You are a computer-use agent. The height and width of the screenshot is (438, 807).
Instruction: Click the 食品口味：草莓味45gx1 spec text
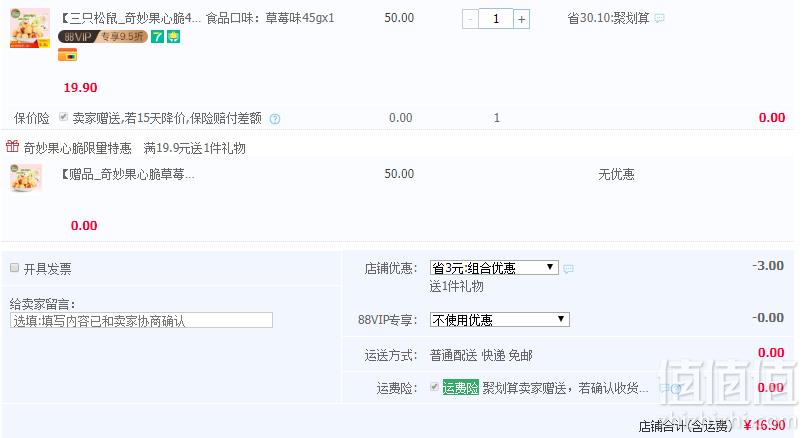[270, 19]
